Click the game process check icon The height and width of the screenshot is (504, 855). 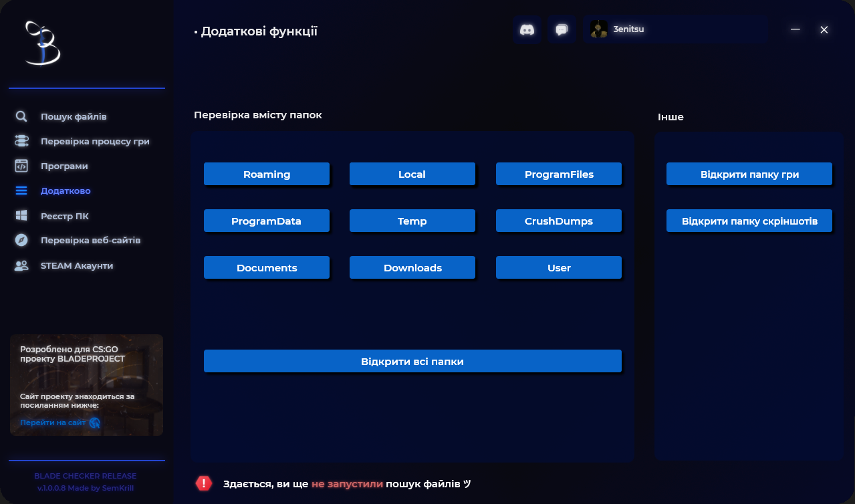tap(21, 141)
